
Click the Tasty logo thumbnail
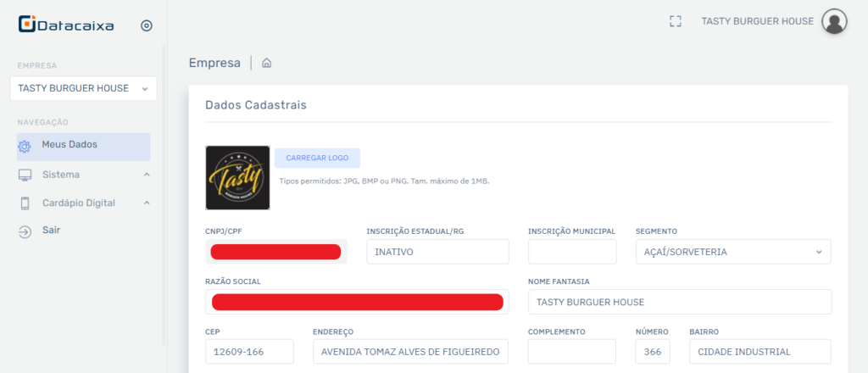pyautogui.click(x=237, y=178)
